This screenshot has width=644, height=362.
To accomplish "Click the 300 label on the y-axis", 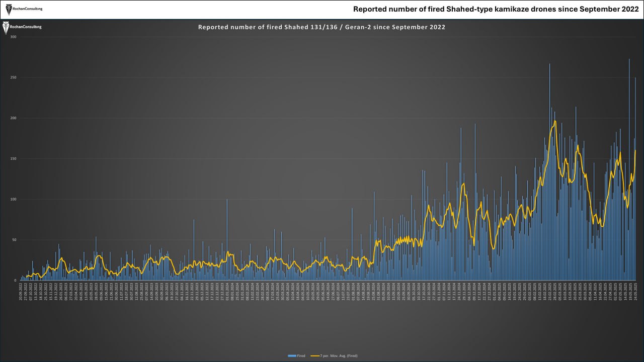I will tap(13, 37).
